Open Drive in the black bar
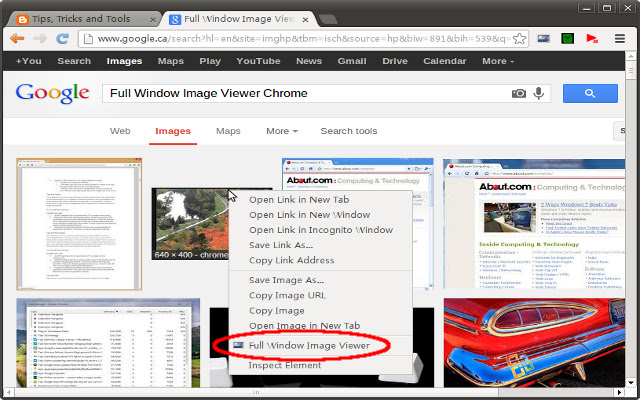640x400 pixels. tap(395, 61)
